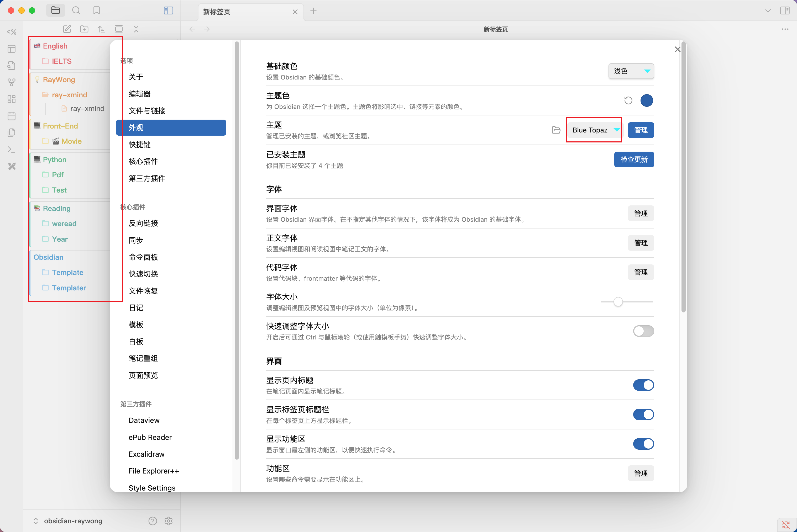Manage the 功能区 ribbon commands

click(x=641, y=473)
